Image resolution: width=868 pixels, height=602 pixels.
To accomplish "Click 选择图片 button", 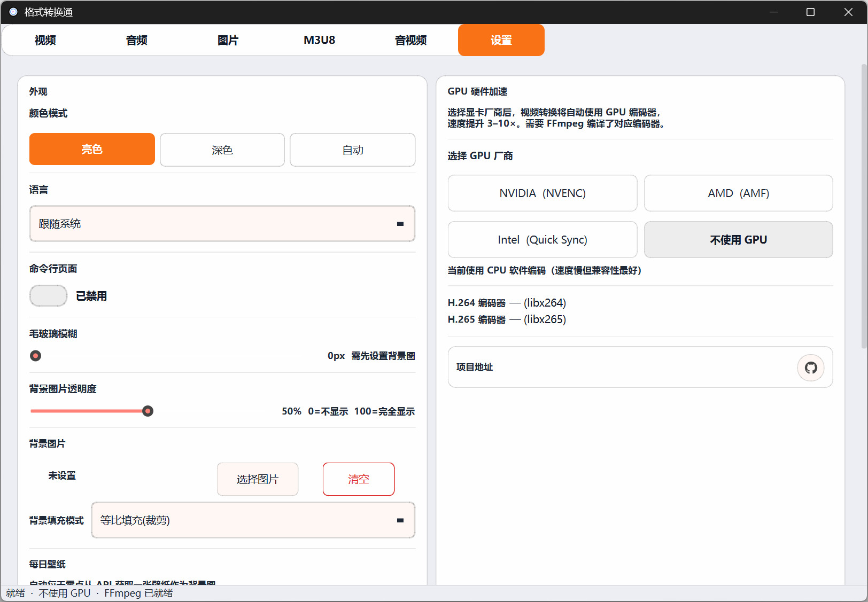I will (x=258, y=479).
